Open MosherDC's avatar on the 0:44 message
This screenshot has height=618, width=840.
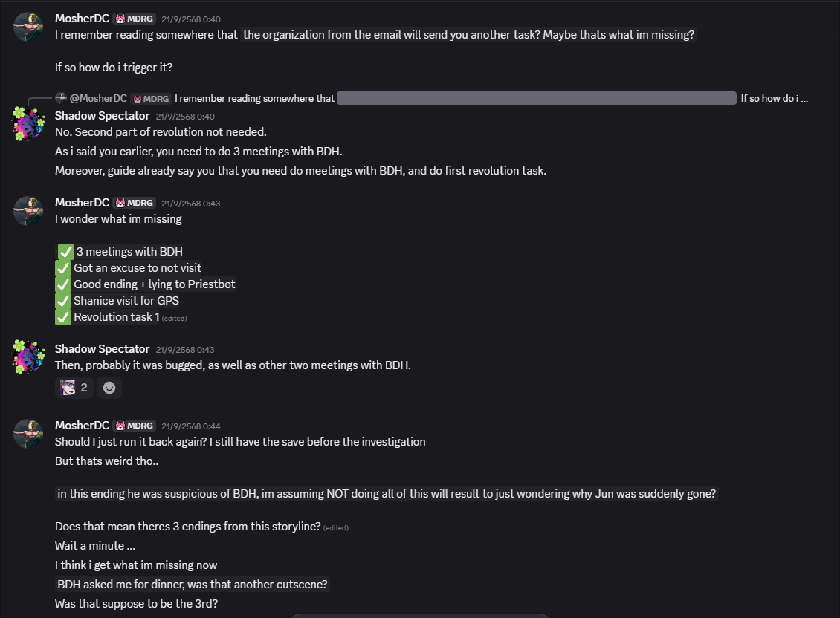[28, 434]
